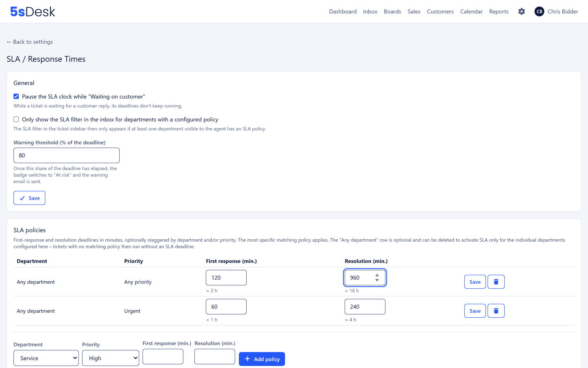Delete the Any priority policy row
The image size is (588, 368).
[x=496, y=282]
